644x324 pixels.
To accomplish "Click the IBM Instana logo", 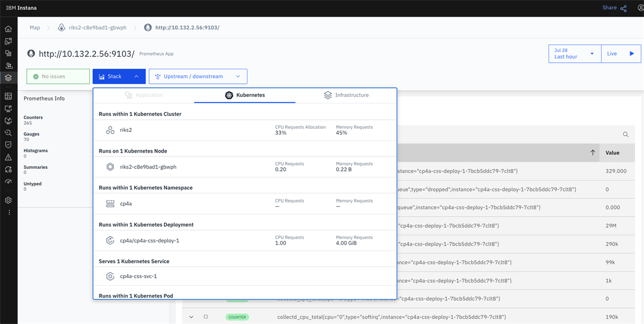I will pyautogui.click(x=21, y=8).
